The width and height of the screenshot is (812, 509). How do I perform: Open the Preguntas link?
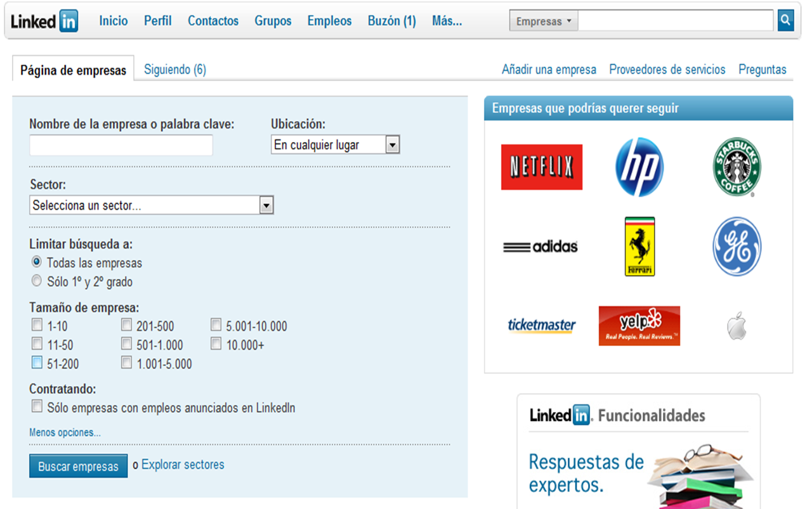(x=763, y=70)
